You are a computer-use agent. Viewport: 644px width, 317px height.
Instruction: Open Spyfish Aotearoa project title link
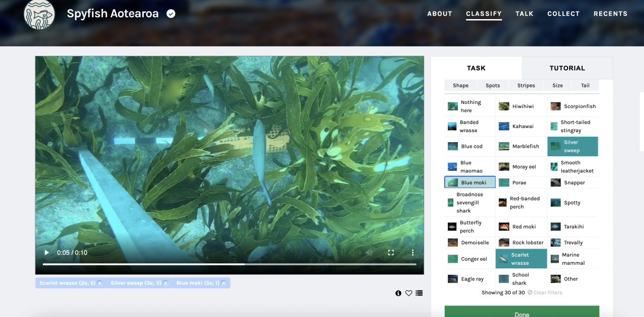[113, 14]
